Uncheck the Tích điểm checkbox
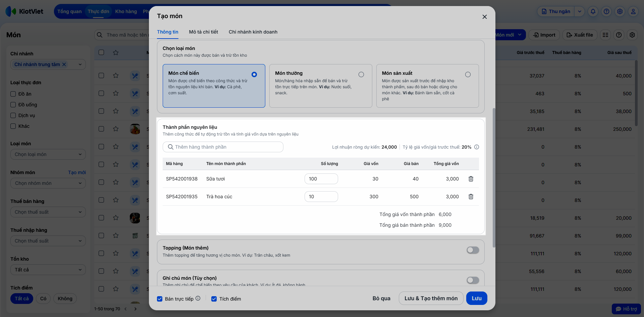Image resolution: width=644 pixels, height=317 pixels. point(214,299)
